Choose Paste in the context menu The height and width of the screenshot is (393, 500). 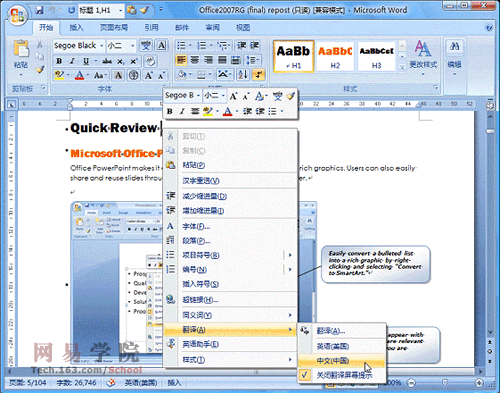(231, 165)
